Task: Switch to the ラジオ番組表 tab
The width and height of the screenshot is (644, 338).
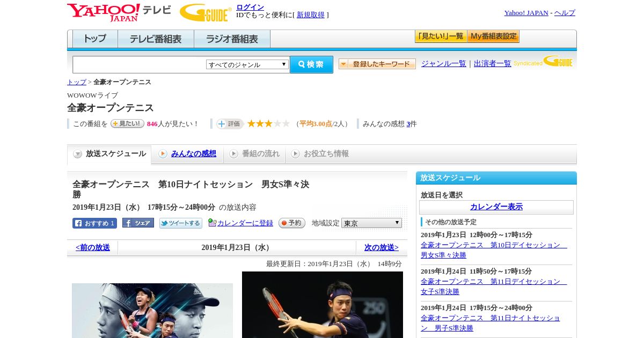Action: pos(232,39)
